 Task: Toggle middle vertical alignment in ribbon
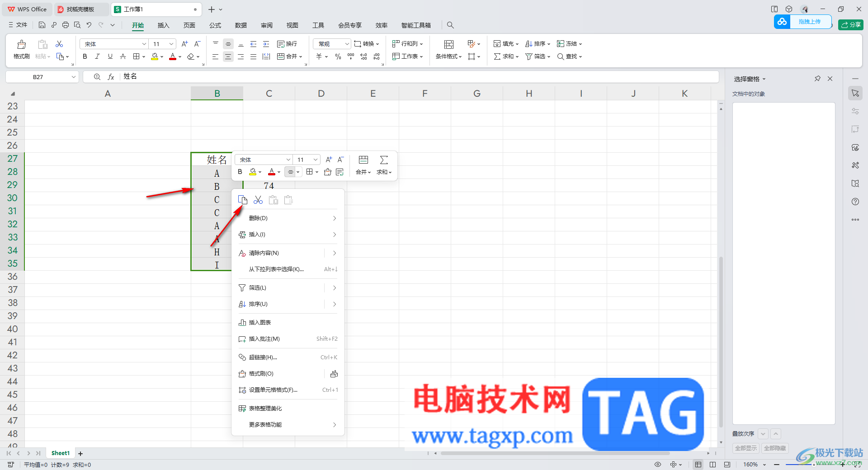click(228, 44)
